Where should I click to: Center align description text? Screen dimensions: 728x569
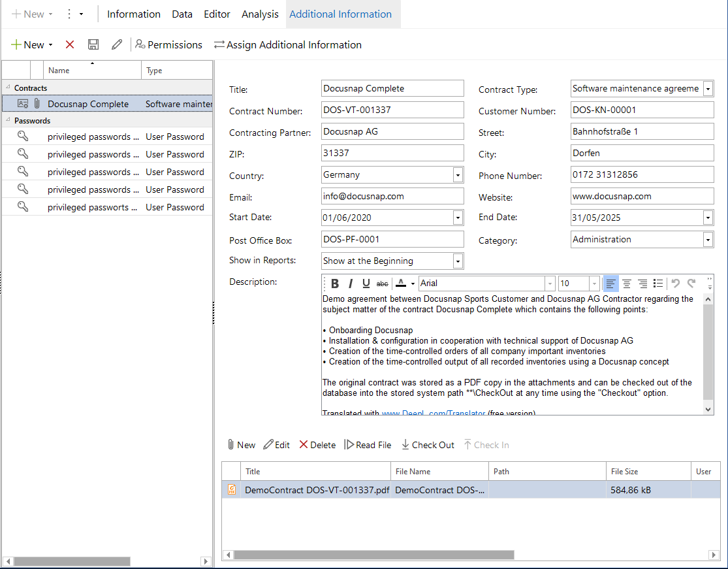(x=626, y=284)
